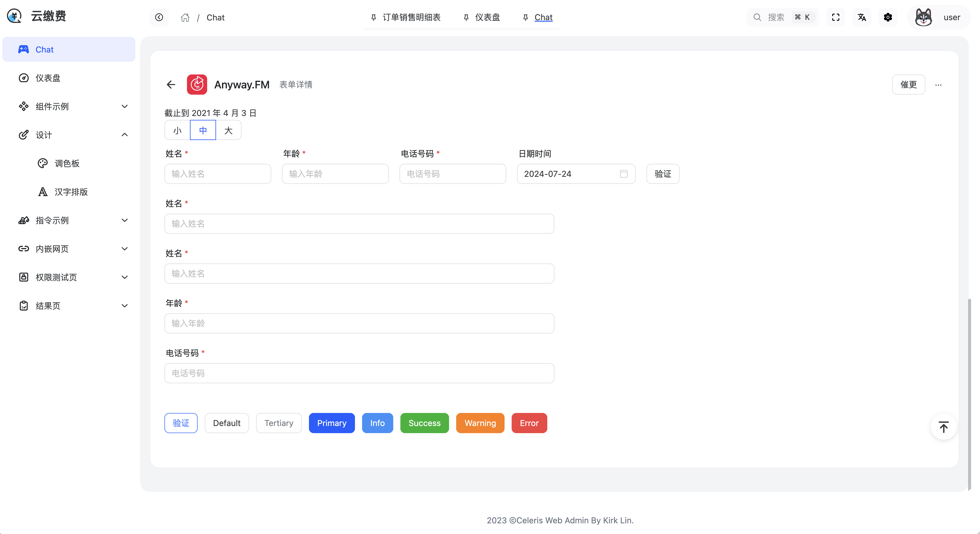Click the sidebar collapse arrow icon
The image size is (980, 534).
click(x=159, y=18)
